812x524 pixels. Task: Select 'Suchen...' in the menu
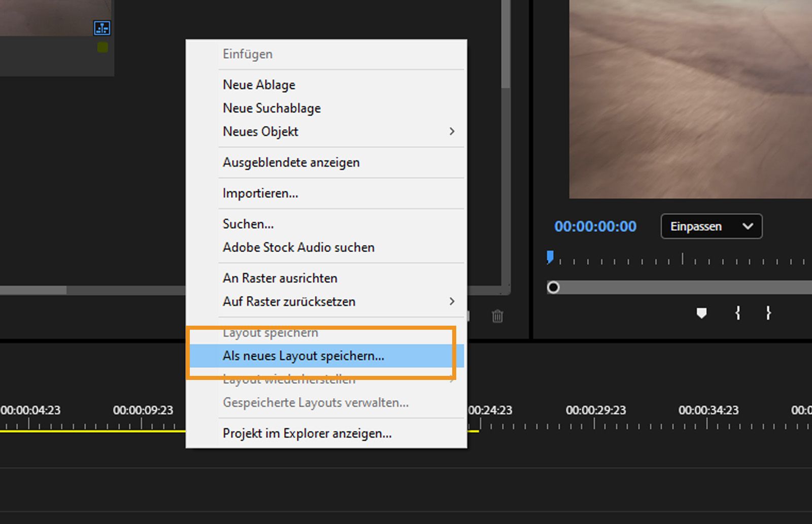click(x=248, y=224)
